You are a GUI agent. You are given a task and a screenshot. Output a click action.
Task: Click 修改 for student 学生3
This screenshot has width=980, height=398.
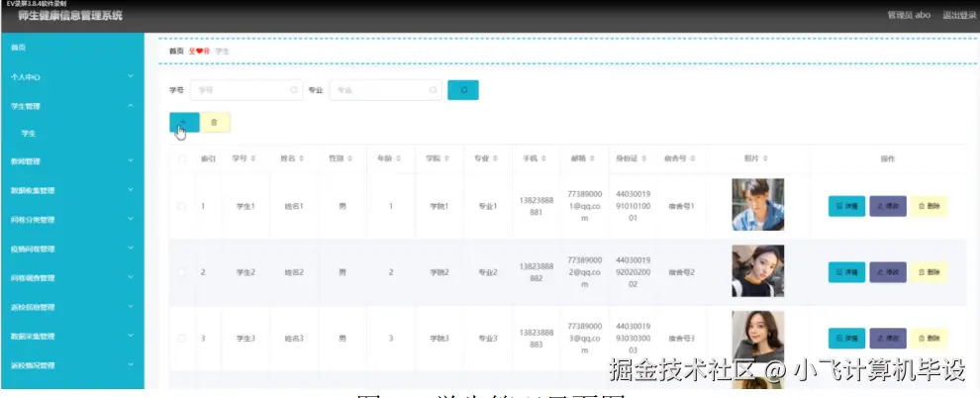click(888, 338)
